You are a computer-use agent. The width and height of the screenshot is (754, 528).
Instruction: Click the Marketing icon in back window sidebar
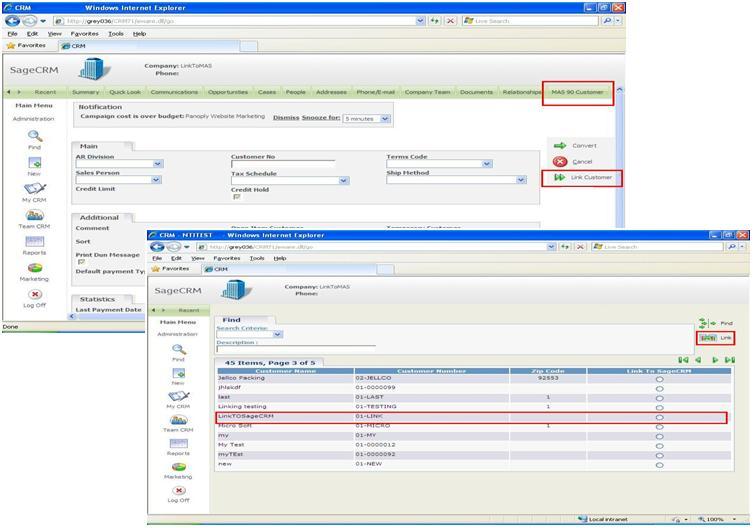(x=35, y=268)
